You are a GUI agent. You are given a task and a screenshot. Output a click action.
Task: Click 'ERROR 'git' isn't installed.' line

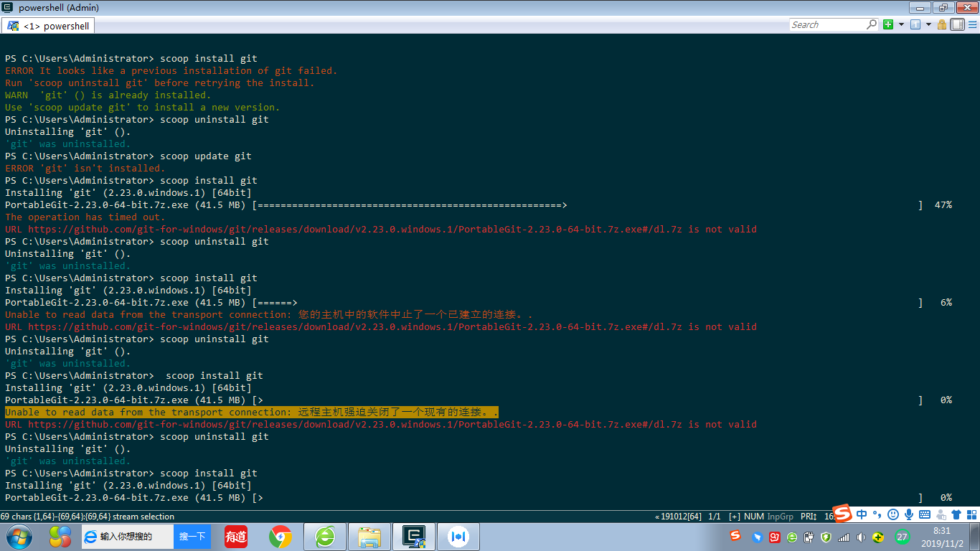pos(85,168)
